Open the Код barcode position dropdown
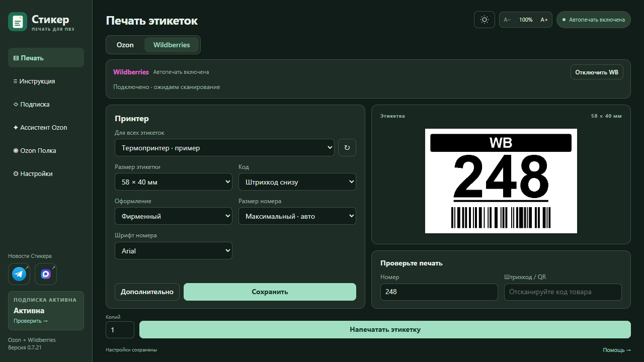This screenshot has width=644, height=362. click(x=297, y=182)
